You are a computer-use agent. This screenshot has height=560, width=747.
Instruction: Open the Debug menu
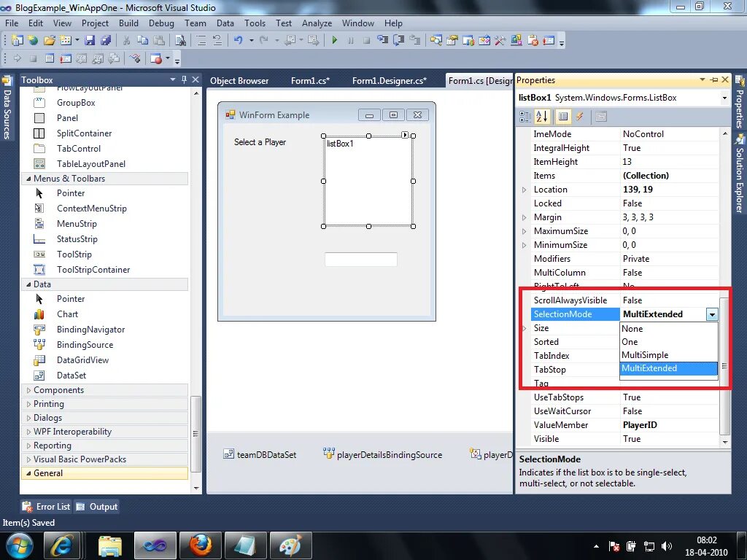pyautogui.click(x=161, y=23)
